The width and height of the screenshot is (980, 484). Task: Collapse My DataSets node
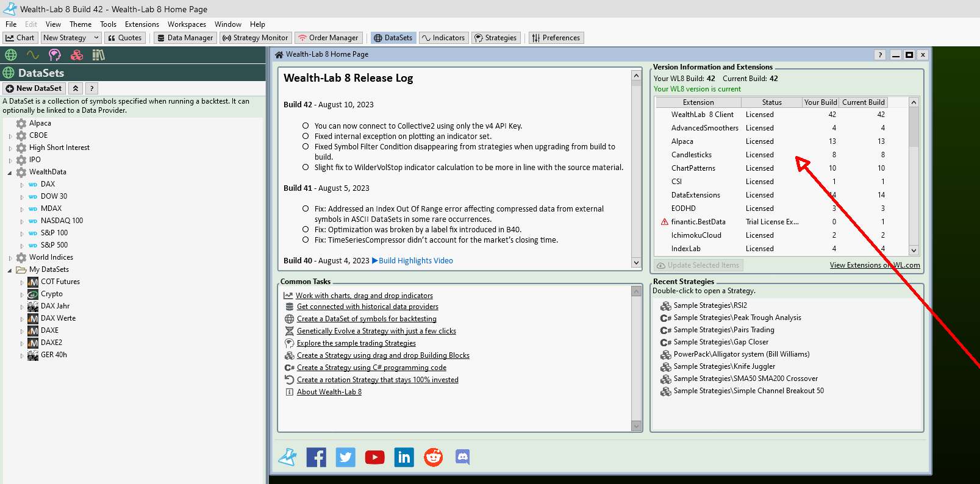(10, 270)
